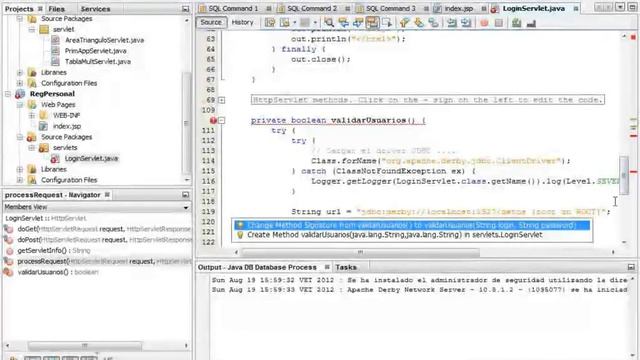The height and width of the screenshot is (360, 640).
Task: Click the Next Bookmark toolbar icon
Action: (419, 23)
